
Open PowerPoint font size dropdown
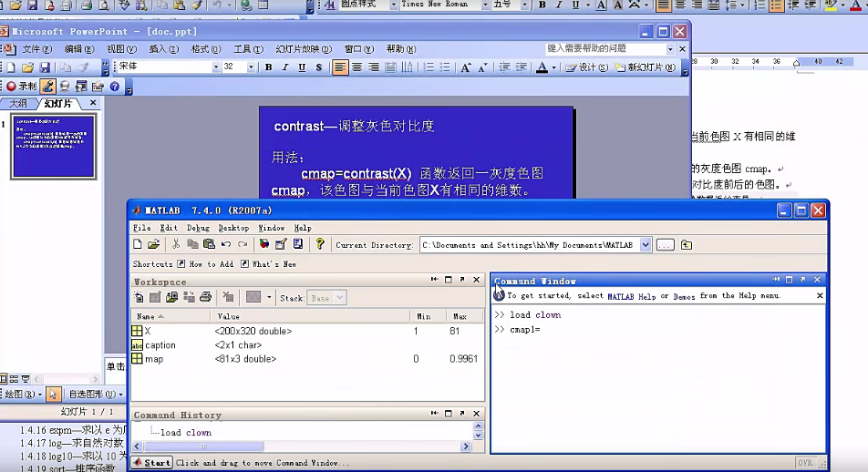coord(251,67)
